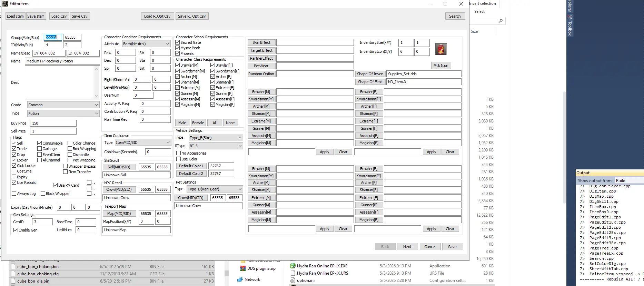Click the Male class selection button
The image size is (644, 286).
pyautogui.click(x=182, y=123)
